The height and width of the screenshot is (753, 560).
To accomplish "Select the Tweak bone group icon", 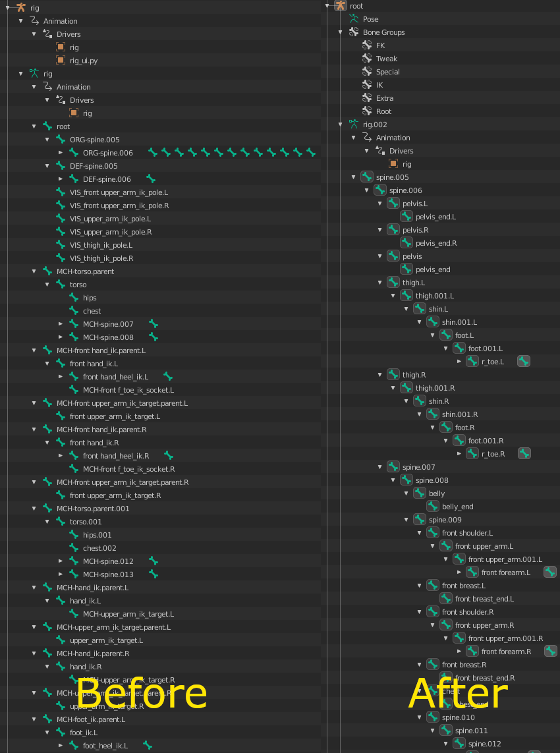I will (367, 59).
